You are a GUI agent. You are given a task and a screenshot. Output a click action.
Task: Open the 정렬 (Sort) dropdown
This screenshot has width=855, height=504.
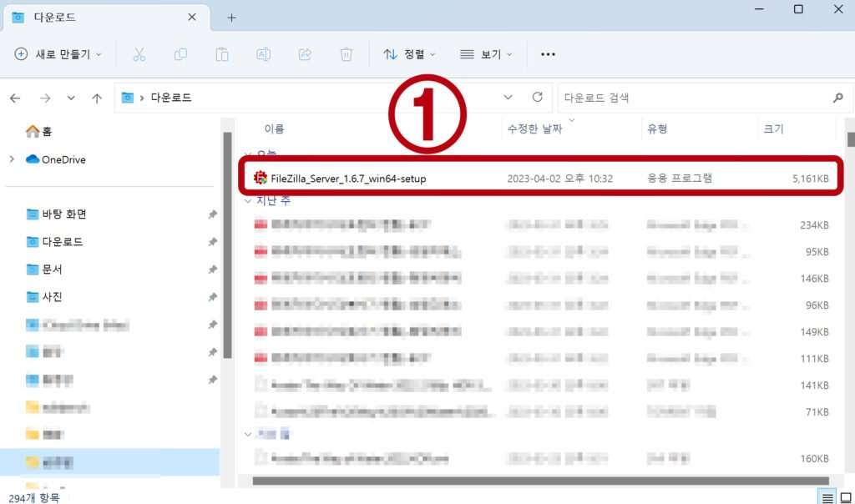click(411, 54)
